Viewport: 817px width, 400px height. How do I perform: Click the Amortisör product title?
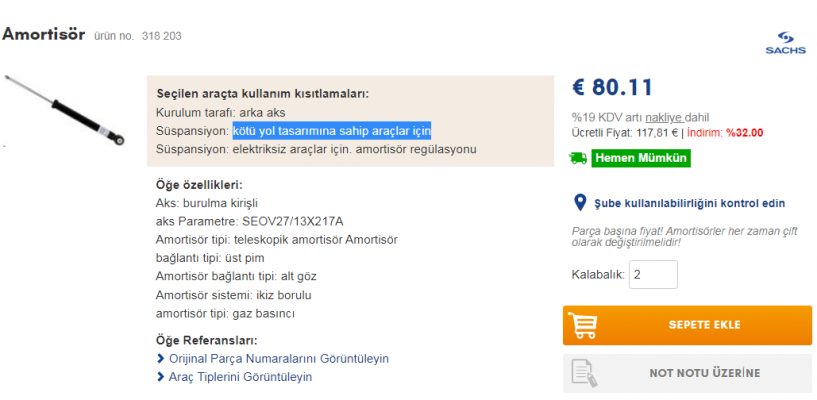[43, 35]
